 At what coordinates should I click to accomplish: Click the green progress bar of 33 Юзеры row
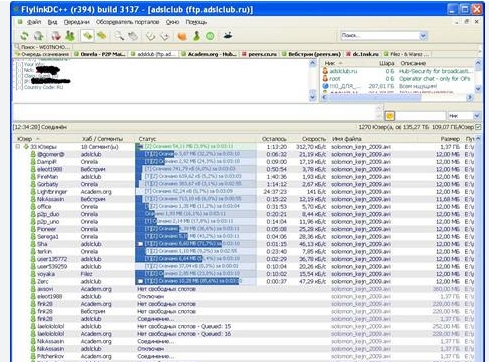pos(196,147)
